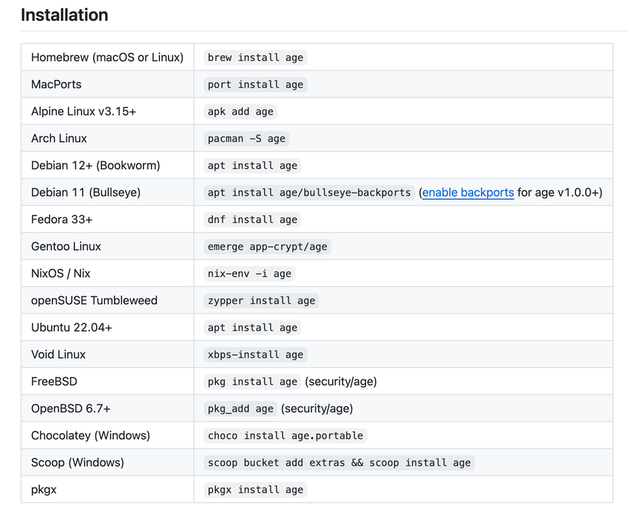
Task: Click the "port install age" command
Action: point(255,85)
